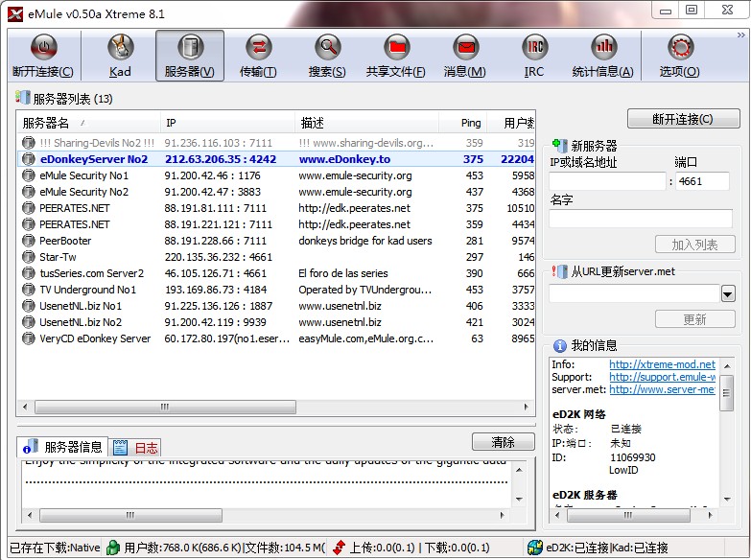Switch to the Server Info (服务器信息) tab
This screenshot has width=751, height=560.
click(62, 447)
